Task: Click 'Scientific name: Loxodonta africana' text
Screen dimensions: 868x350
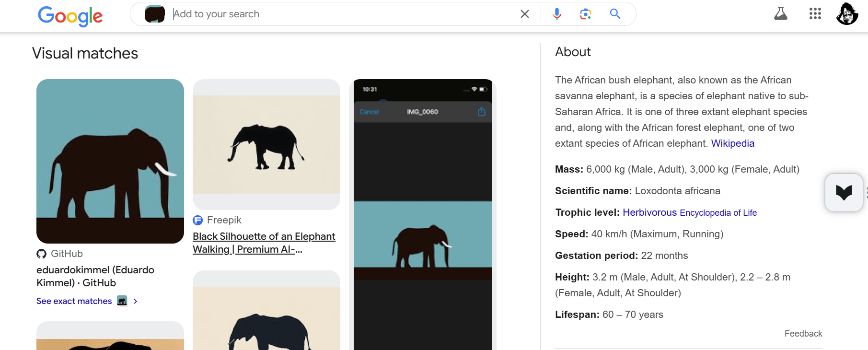Action: [637, 191]
